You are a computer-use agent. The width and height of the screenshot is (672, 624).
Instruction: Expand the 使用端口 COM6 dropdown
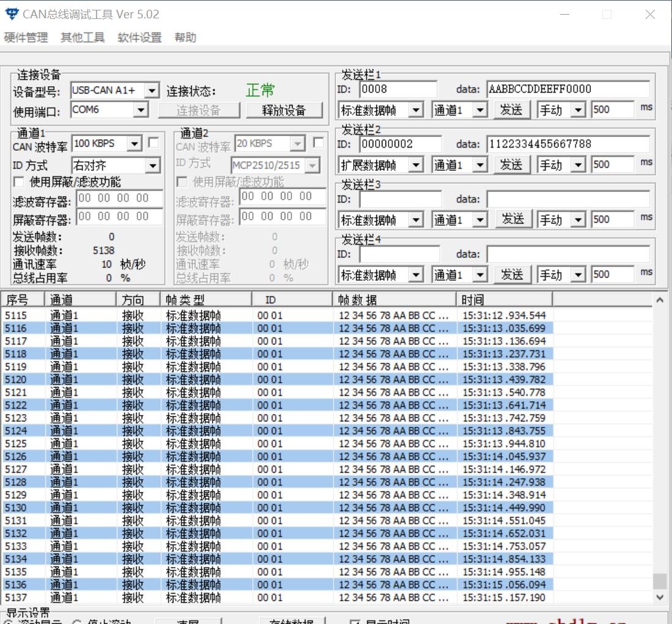(141, 110)
